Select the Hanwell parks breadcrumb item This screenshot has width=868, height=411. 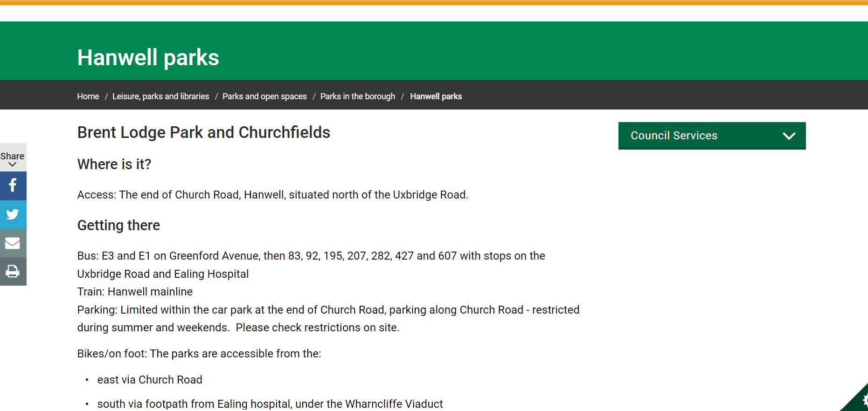[x=436, y=96]
